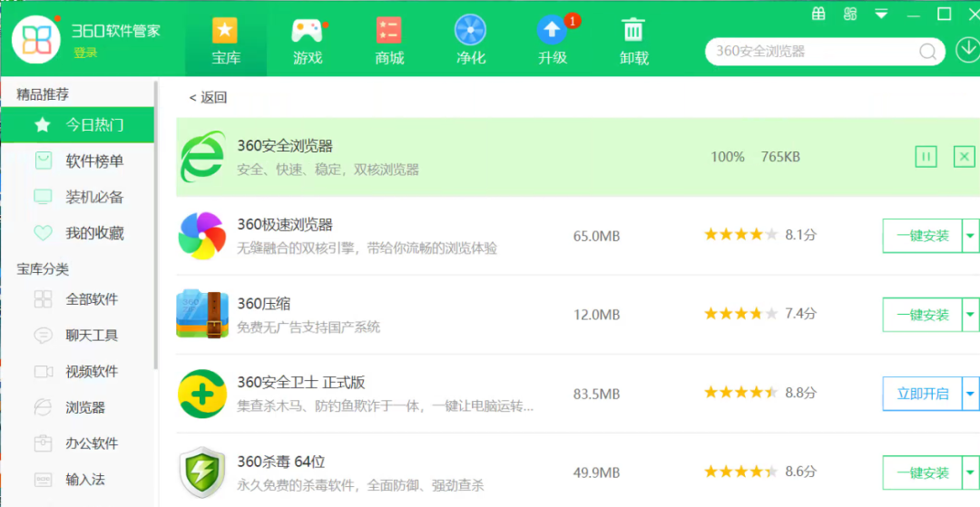Expand options next to 立即开启
The height and width of the screenshot is (507, 980).
tap(971, 394)
